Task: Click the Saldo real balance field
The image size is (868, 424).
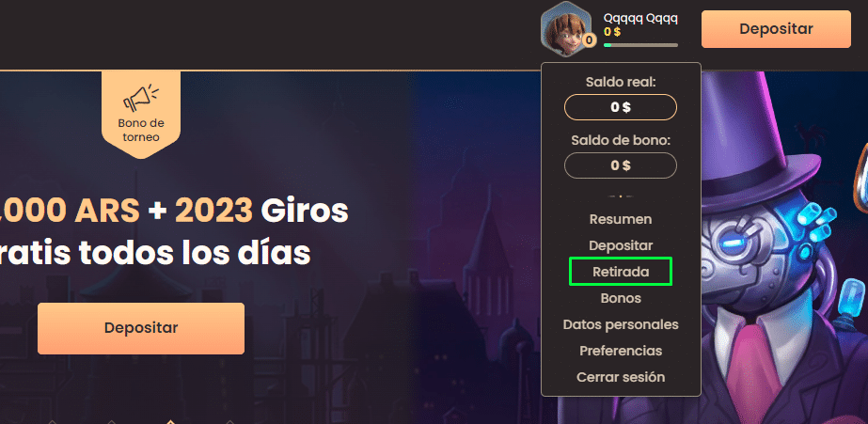Action: pos(621,107)
